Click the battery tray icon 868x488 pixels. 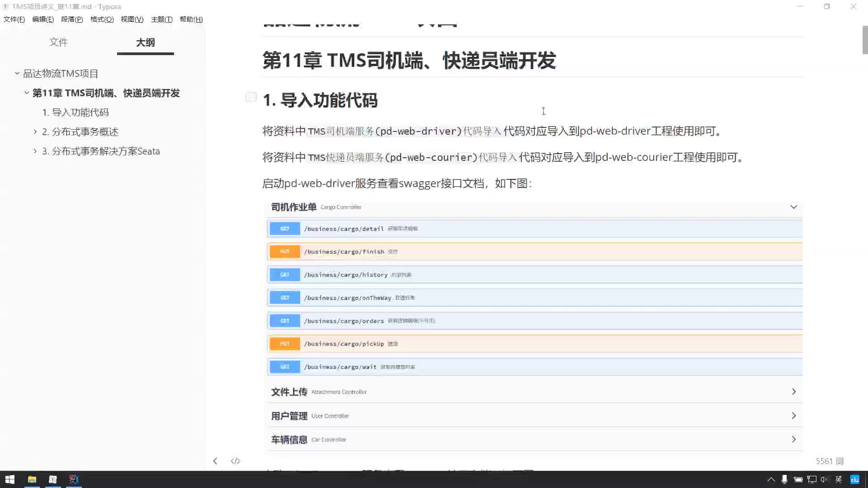[798, 479]
